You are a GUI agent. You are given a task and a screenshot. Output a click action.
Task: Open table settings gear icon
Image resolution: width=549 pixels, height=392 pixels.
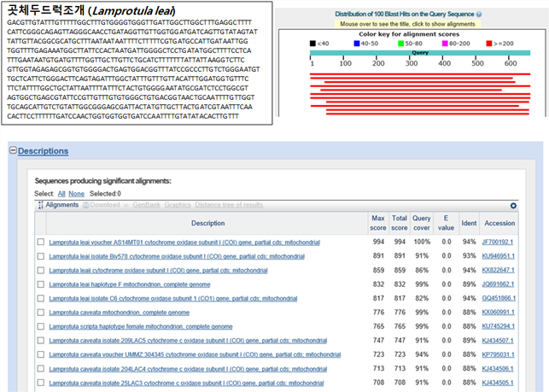pyautogui.click(x=513, y=206)
